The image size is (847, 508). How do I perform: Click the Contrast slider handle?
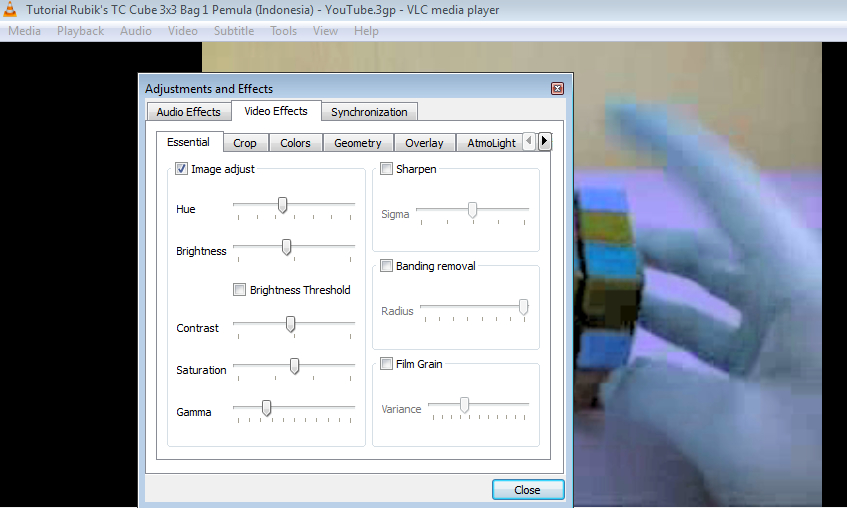[x=291, y=324]
